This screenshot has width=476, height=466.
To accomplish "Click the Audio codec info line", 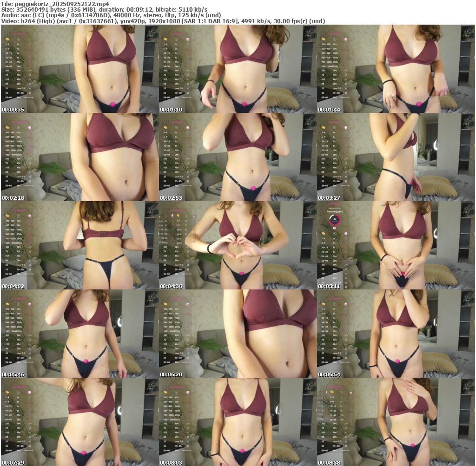I will [111, 15].
